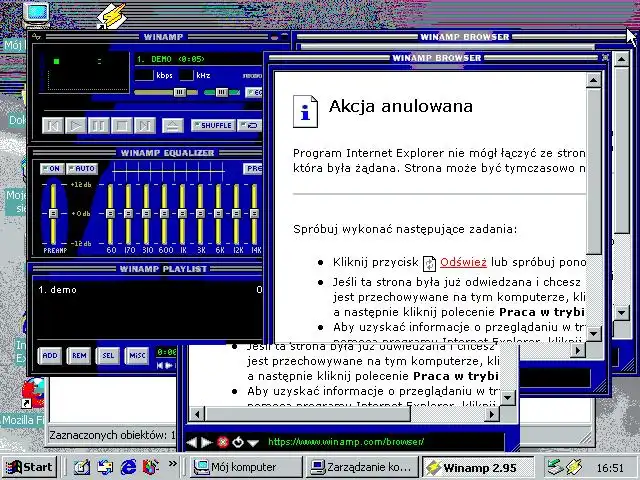Launch Outlook Express from Quick Launch

pyautogui.click(x=105, y=467)
